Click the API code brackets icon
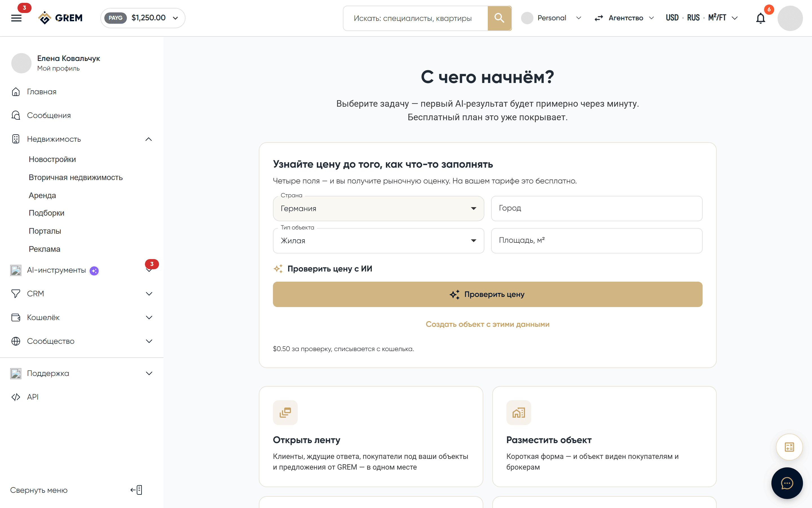Screen dimensions: 812x508 tap(16, 397)
